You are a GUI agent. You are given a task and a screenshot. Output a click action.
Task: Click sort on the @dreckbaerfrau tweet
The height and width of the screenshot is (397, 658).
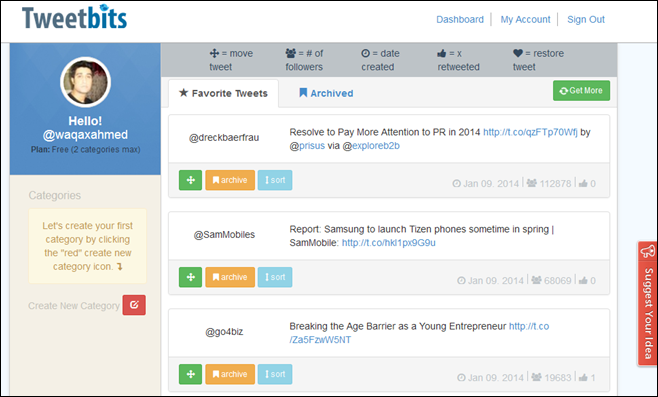(x=275, y=180)
